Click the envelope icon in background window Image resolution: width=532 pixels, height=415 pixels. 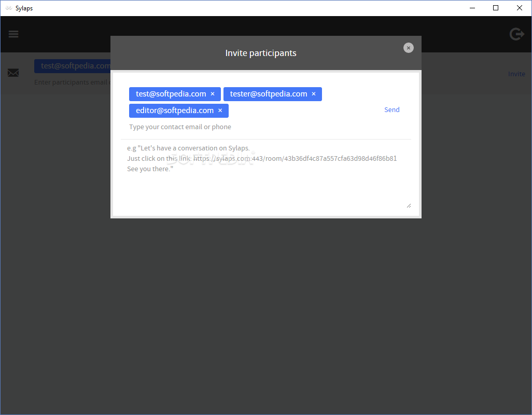pos(13,73)
